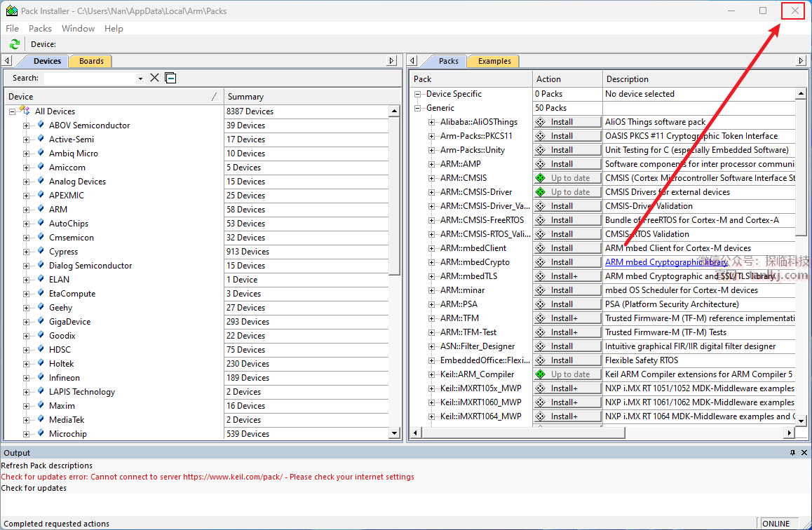Collapse the Generic packs group
Image resolution: width=812 pixels, height=530 pixels.
click(x=418, y=108)
